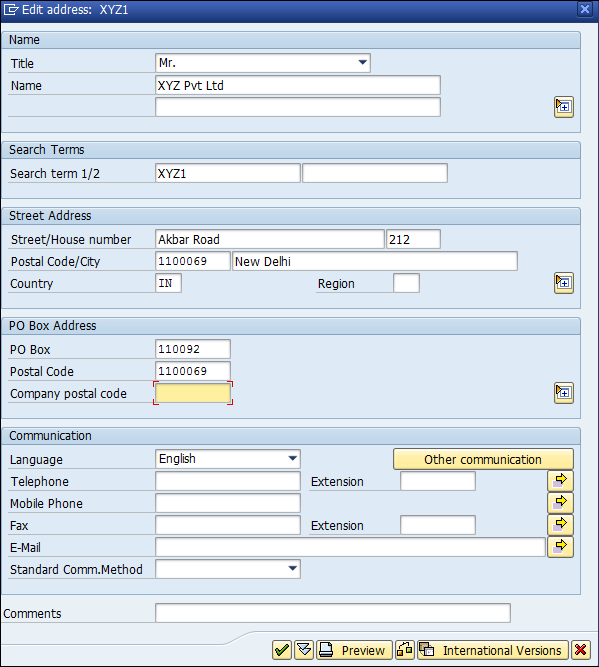
Task: Open more Mobile Phone numbers arrow icon
Action: 560,503
